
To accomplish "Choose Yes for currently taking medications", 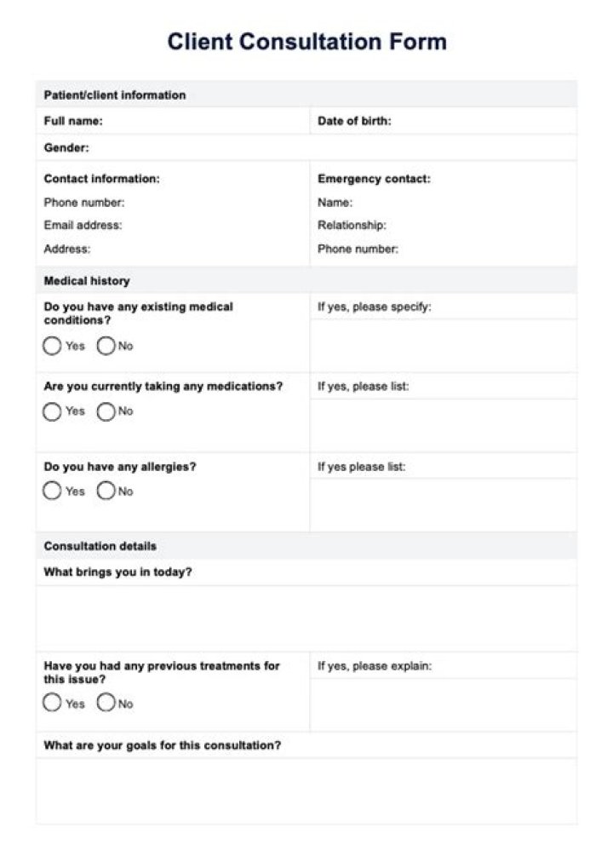I will click(x=52, y=411).
